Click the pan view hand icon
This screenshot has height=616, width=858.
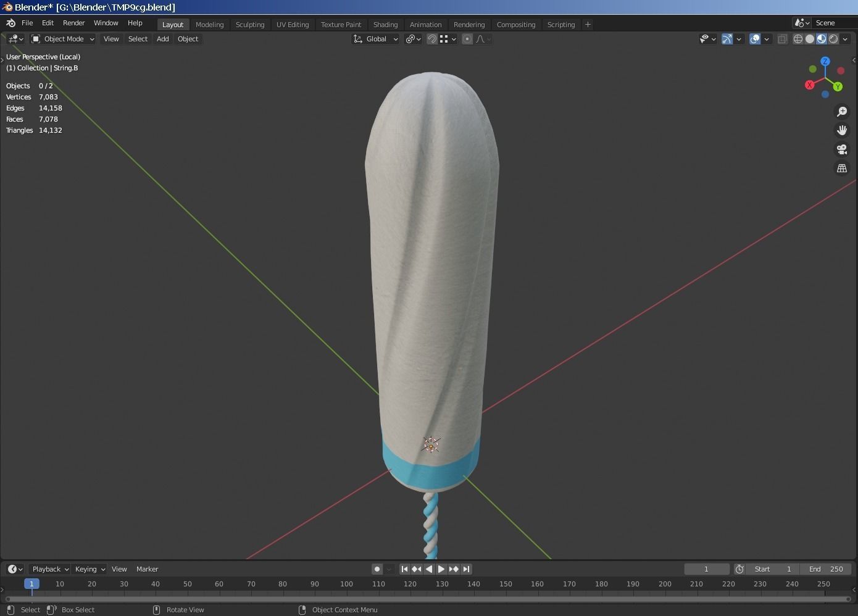click(842, 130)
